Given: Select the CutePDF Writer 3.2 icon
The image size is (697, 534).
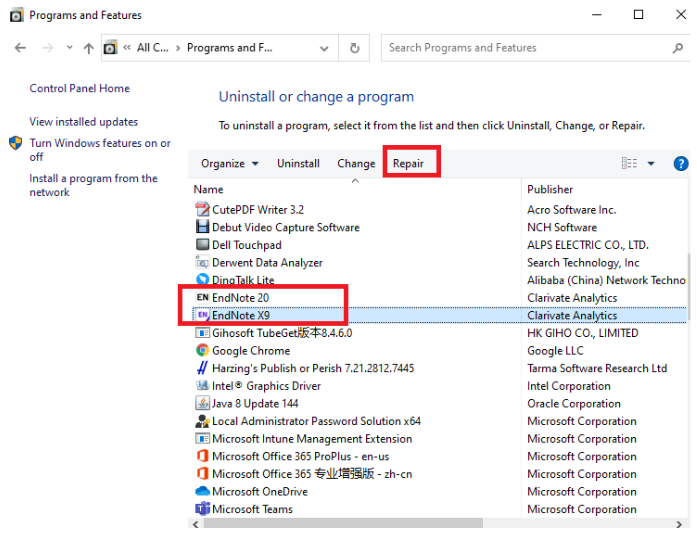Looking at the screenshot, I should coord(202,210).
